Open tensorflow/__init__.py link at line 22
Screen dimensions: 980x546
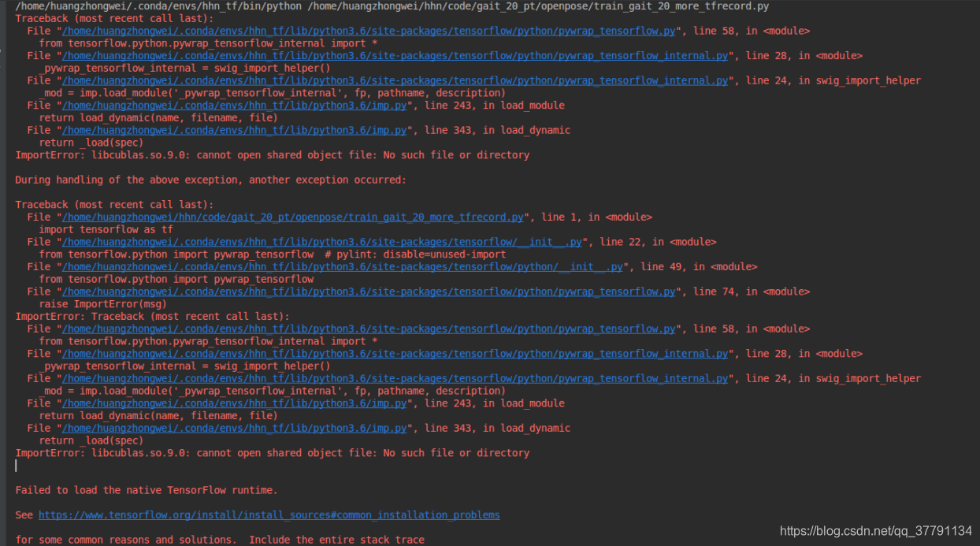pyautogui.click(x=323, y=242)
